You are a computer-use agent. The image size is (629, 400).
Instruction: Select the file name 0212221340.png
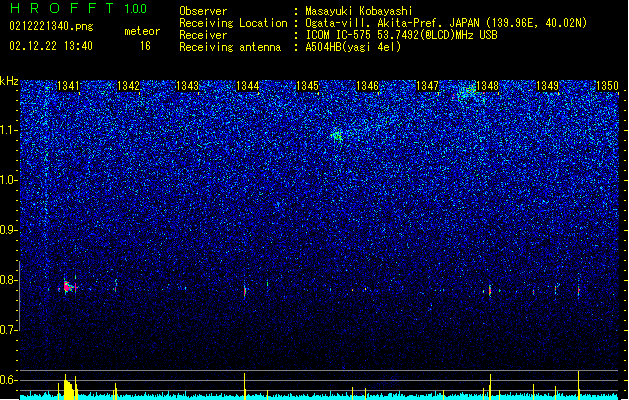[x=51, y=26]
